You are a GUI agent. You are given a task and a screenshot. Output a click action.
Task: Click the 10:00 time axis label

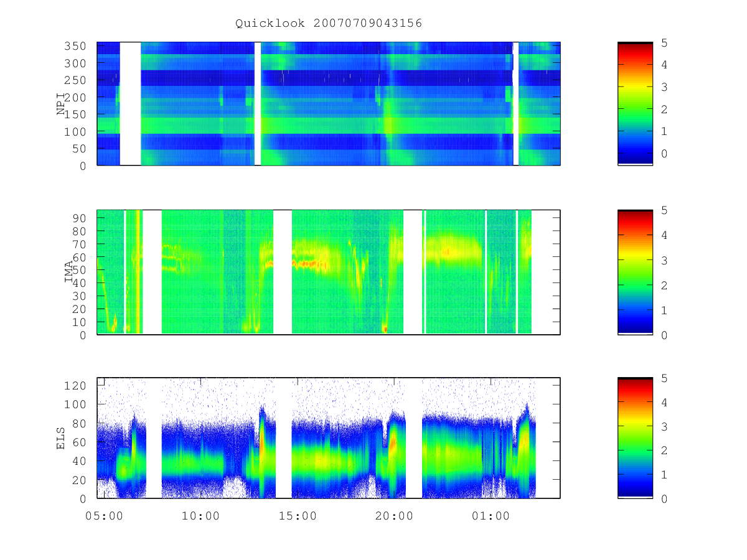pyautogui.click(x=200, y=516)
